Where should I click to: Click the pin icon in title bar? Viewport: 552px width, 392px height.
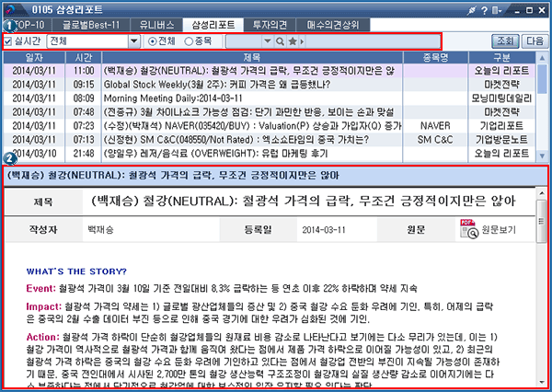point(472,9)
